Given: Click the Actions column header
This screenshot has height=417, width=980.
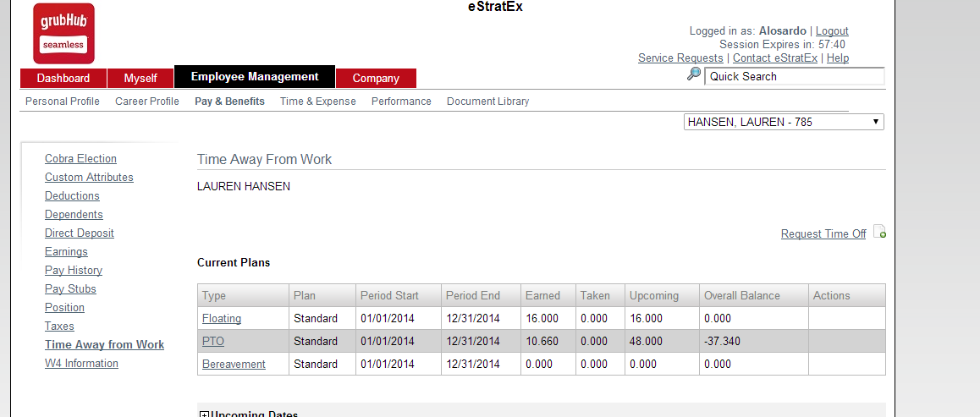Looking at the screenshot, I should [847, 295].
